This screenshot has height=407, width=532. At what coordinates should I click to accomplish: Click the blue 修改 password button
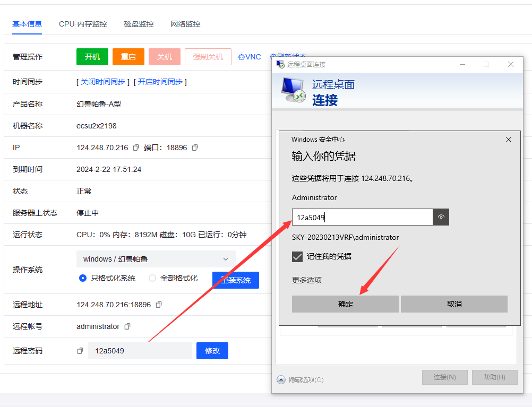212,351
